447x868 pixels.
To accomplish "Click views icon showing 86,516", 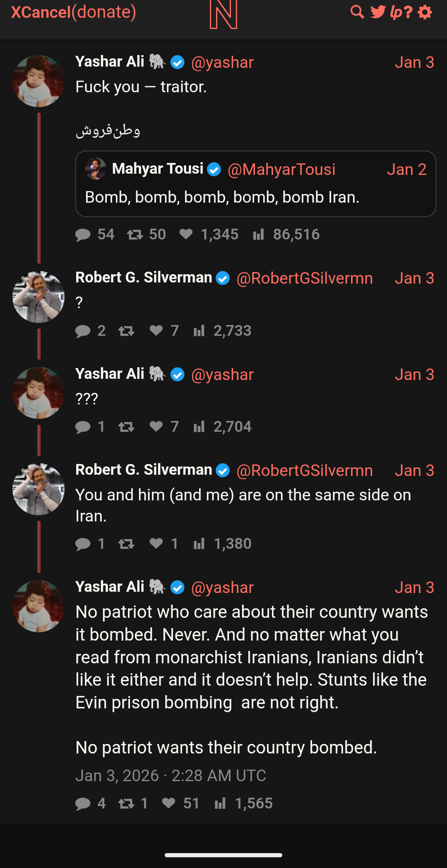I will coord(259,235).
